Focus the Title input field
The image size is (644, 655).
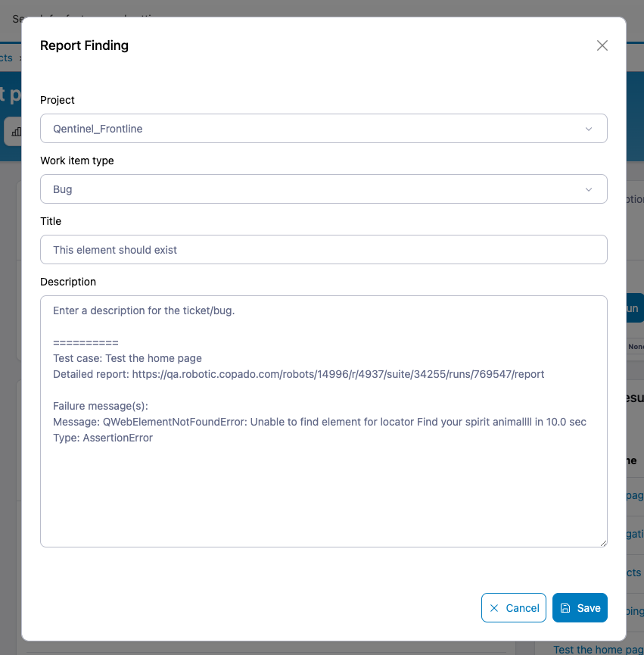coord(323,250)
